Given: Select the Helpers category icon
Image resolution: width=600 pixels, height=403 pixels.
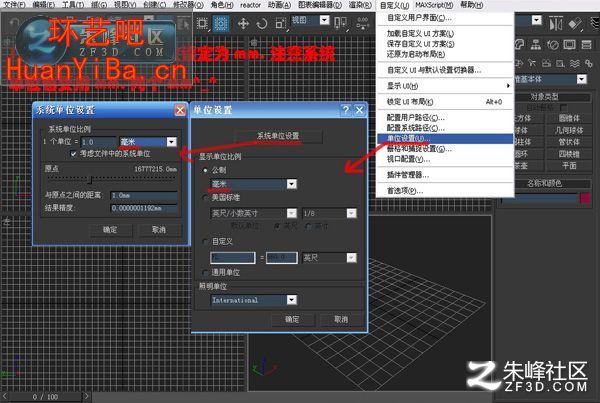Looking at the screenshot, I should tap(560, 63).
